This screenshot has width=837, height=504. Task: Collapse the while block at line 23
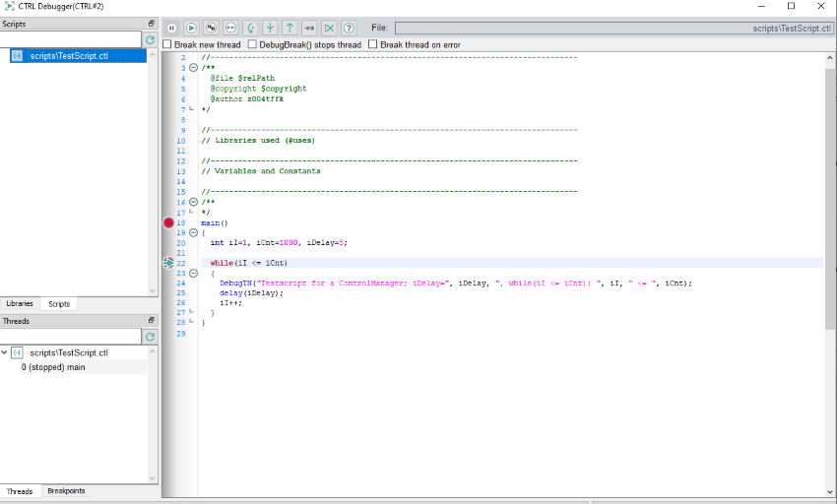pos(193,274)
